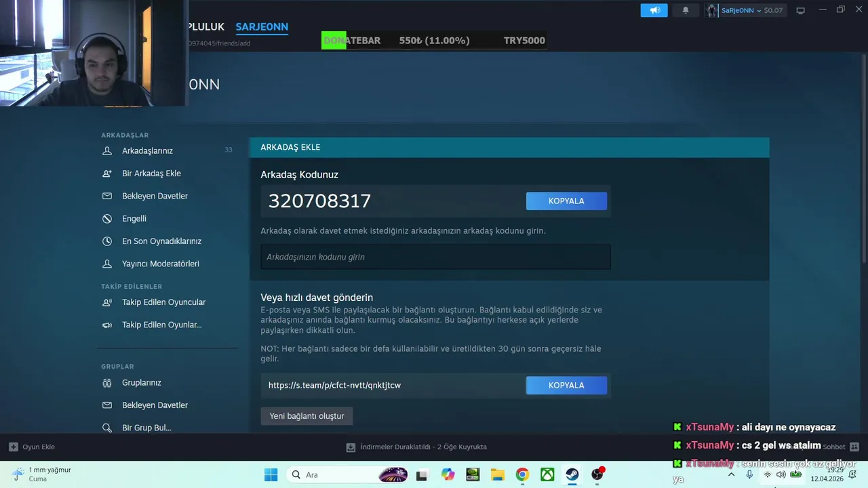Screen dimensions: 868x488
Task: Switch to Steam on the taskbar
Action: tap(572, 474)
